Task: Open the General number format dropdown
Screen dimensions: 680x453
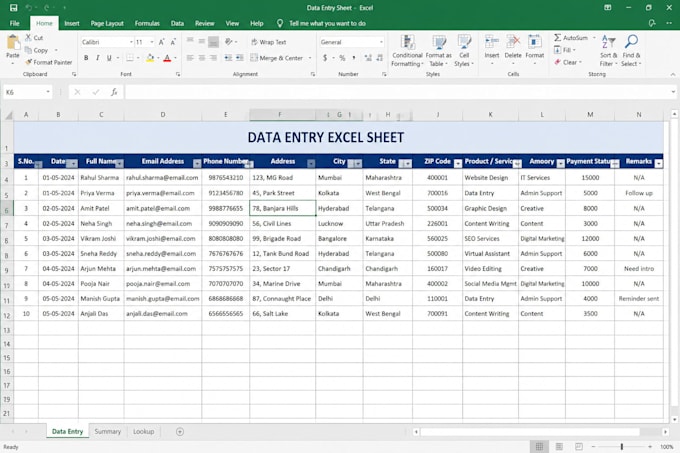Action: [x=381, y=42]
